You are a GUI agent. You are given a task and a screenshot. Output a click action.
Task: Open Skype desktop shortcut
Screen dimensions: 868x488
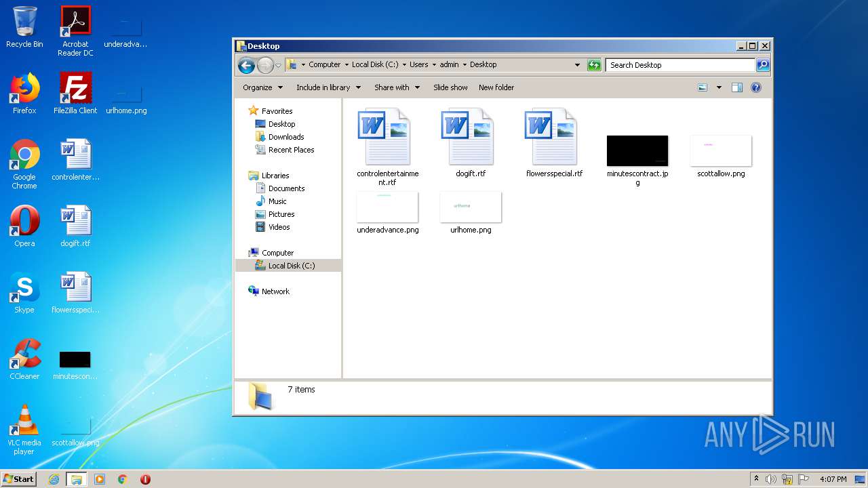pyautogui.click(x=24, y=293)
